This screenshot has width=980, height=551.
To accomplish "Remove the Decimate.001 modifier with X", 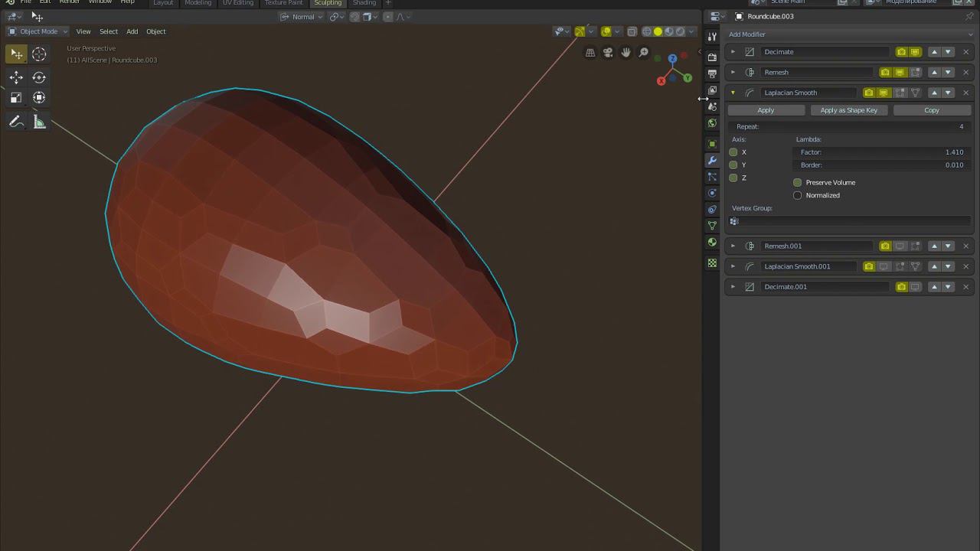I will pyautogui.click(x=965, y=287).
